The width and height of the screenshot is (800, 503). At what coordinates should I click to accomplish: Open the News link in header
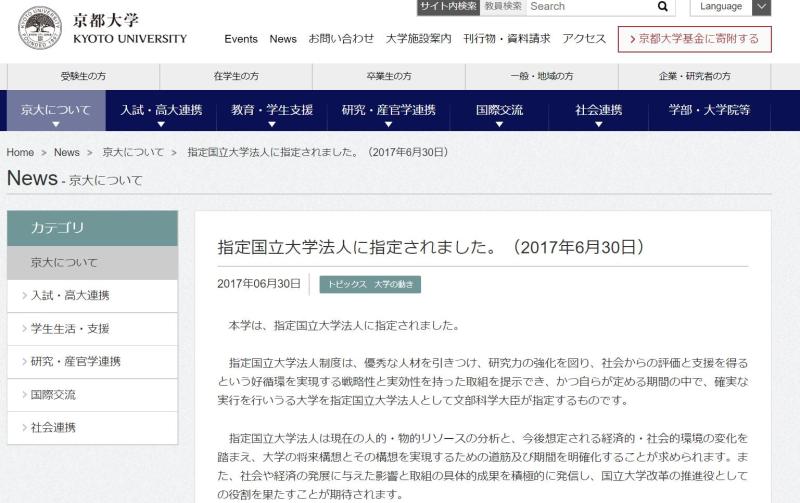coord(283,39)
